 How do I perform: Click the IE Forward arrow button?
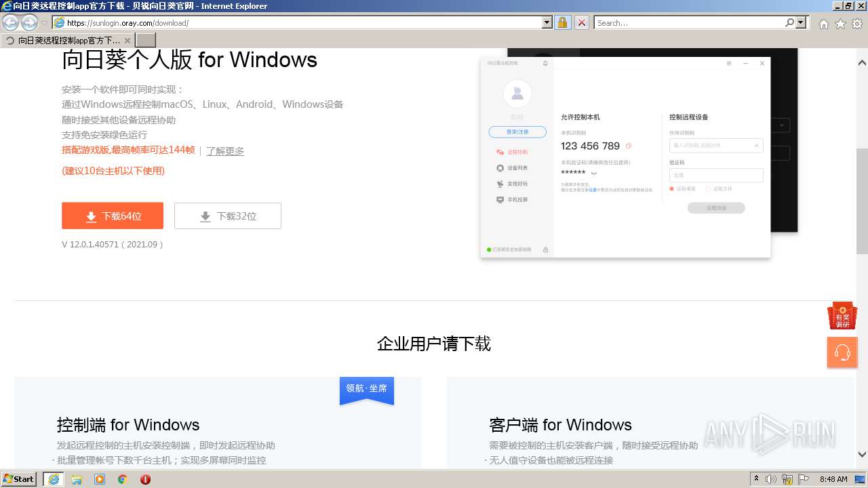[x=29, y=23]
